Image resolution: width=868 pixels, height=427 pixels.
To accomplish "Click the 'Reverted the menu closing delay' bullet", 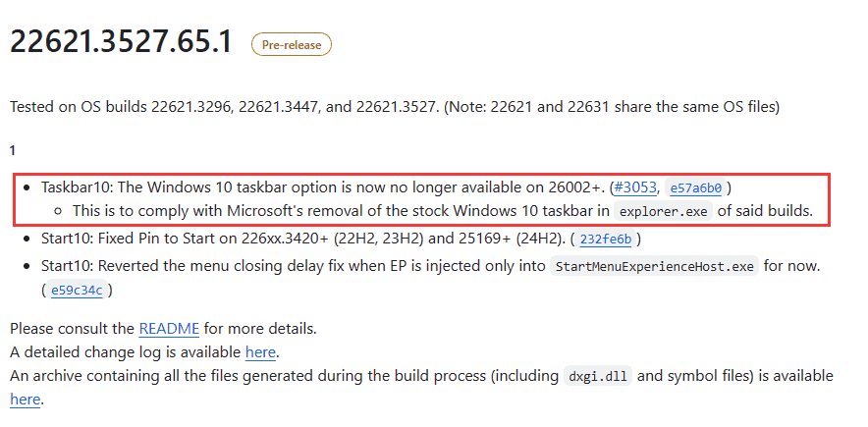I will [295, 265].
